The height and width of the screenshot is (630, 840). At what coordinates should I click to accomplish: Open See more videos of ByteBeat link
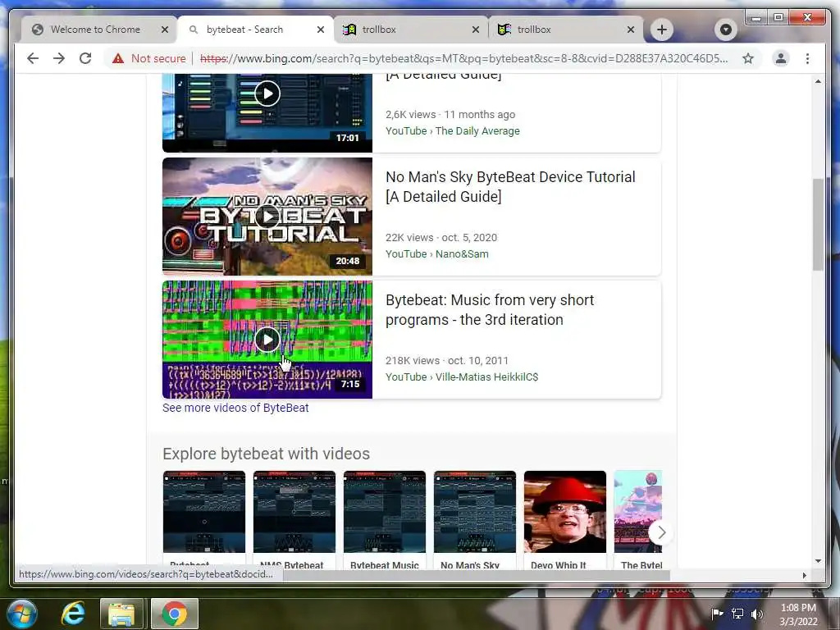click(235, 408)
